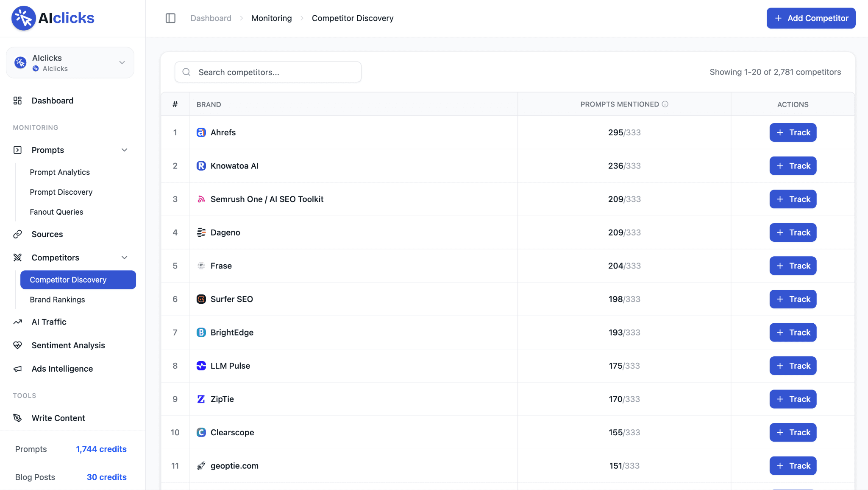Click the Add Competitor button
This screenshot has height=490, width=868.
point(811,18)
